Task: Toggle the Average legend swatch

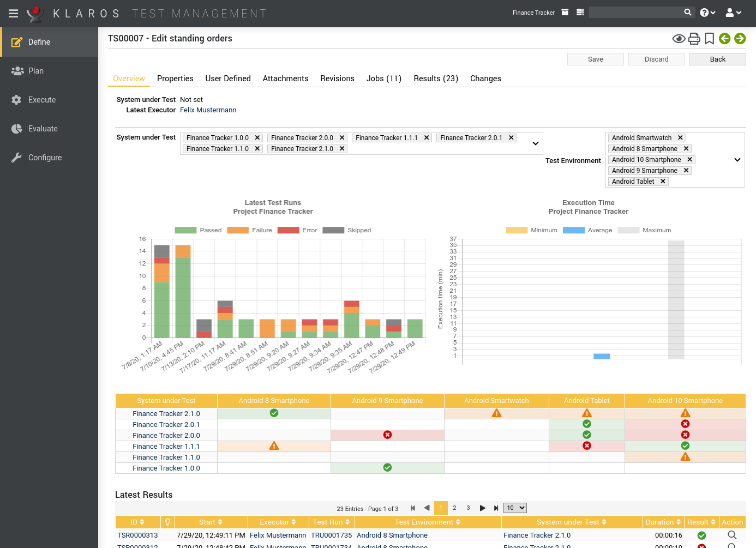Action: 574,230
